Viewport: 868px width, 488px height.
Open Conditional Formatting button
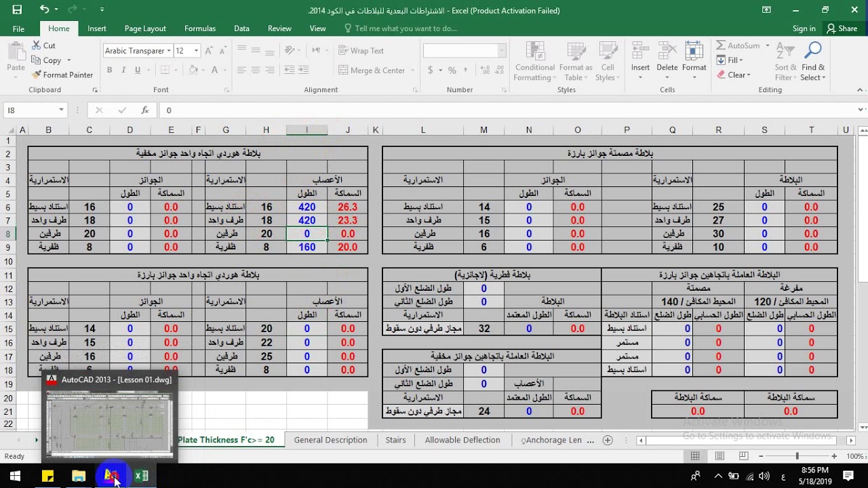point(534,61)
